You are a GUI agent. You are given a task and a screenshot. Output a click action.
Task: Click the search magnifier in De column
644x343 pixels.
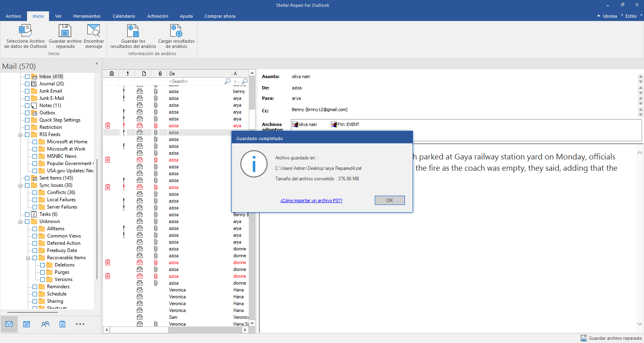click(x=227, y=81)
